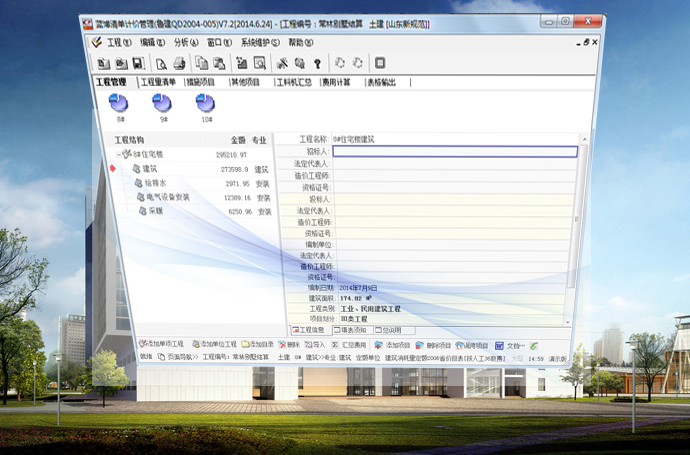The height and width of the screenshot is (455, 690).
Task: Select 电气设备安装 in the project tree
Action: coord(167,197)
